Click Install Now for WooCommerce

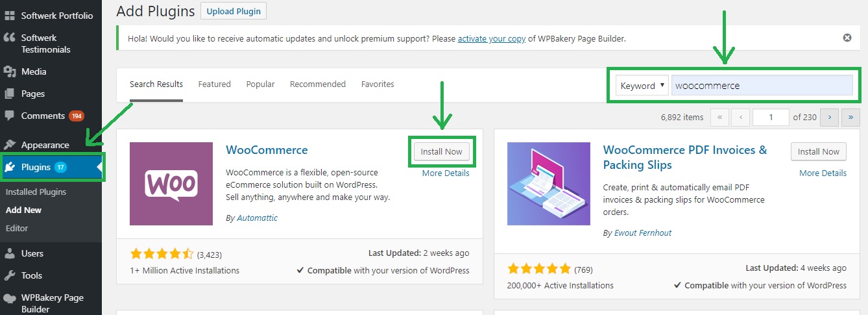click(x=441, y=151)
